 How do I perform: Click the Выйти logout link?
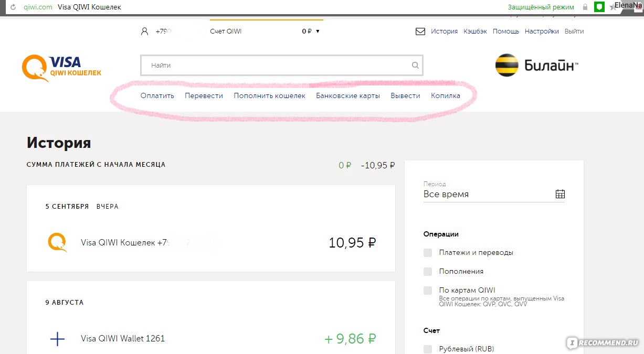[574, 31]
